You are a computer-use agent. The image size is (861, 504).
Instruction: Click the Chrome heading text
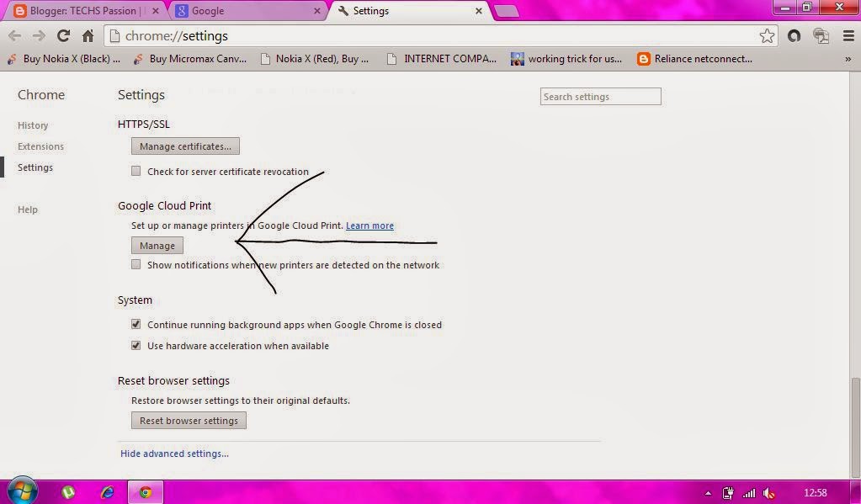pyautogui.click(x=41, y=95)
